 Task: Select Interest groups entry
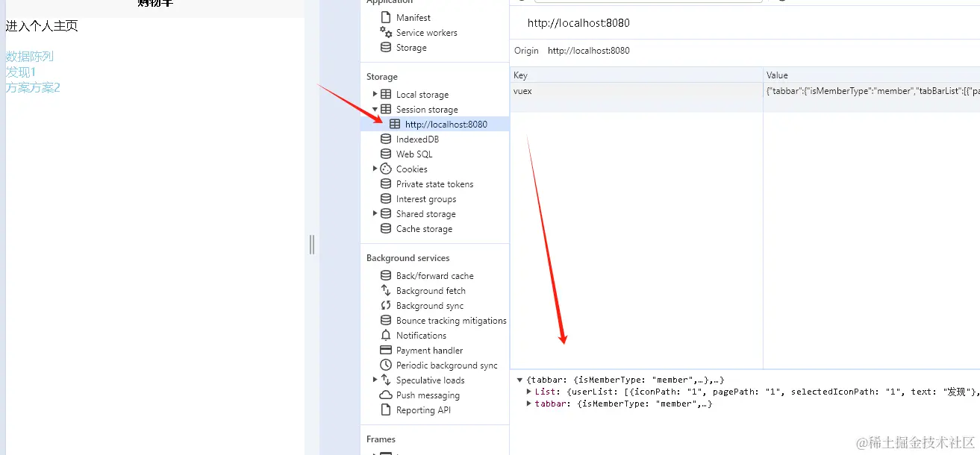click(x=426, y=198)
